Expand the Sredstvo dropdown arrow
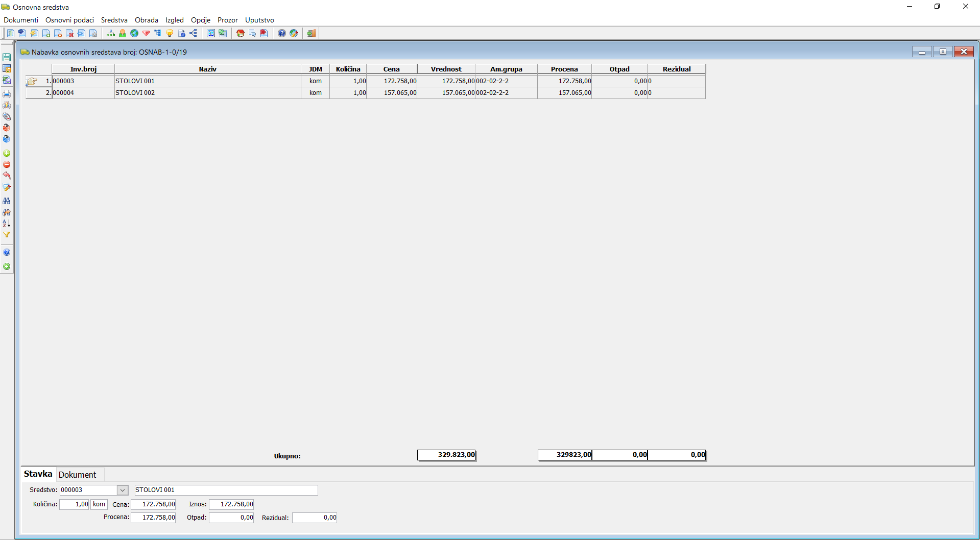This screenshot has width=980, height=540. (x=123, y=490)
